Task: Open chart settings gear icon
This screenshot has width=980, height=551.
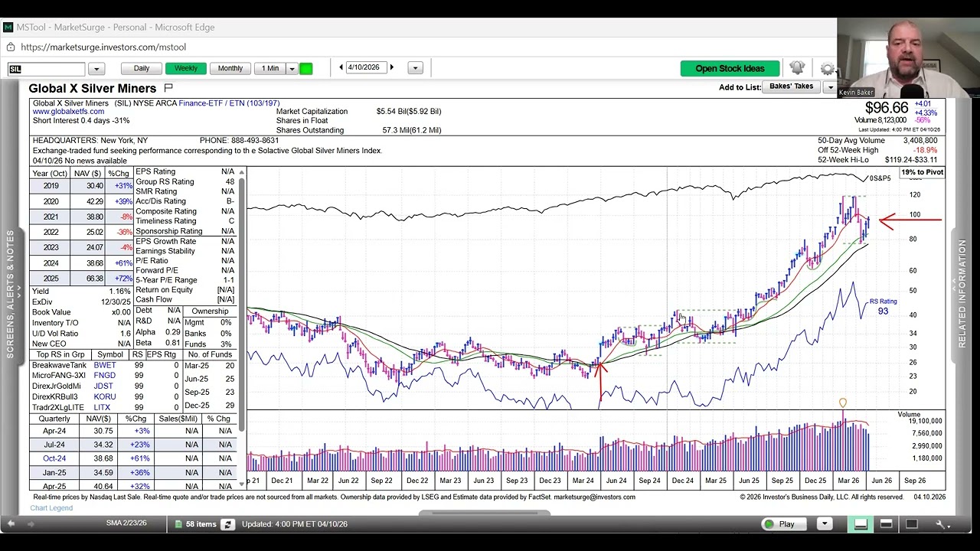Action: [x=827, y=69]
